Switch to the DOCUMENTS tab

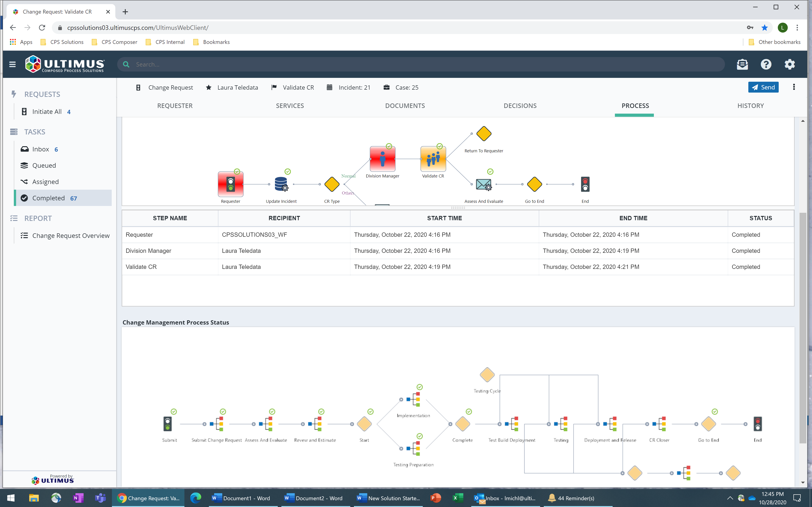(x=405, y=106)
